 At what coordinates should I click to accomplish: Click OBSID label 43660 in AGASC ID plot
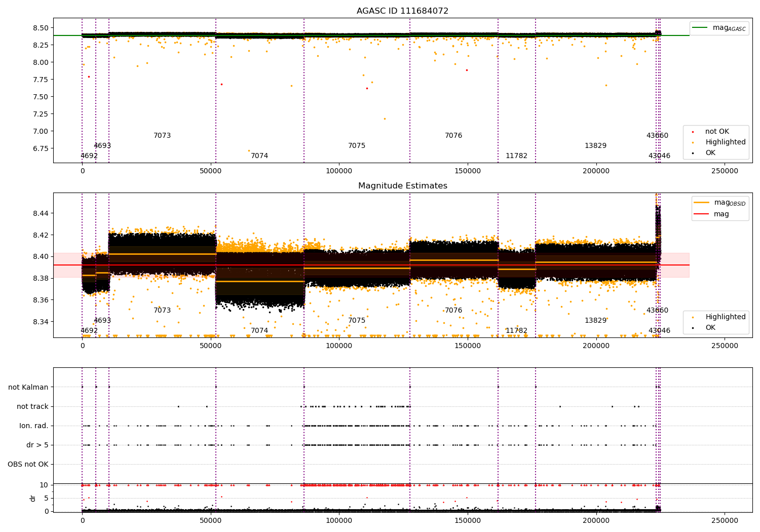657,136
